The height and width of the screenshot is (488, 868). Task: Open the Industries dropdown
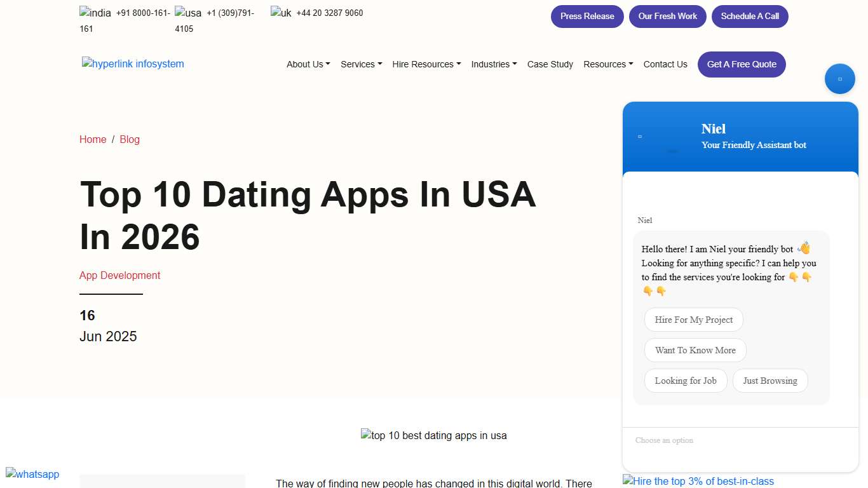494,64
